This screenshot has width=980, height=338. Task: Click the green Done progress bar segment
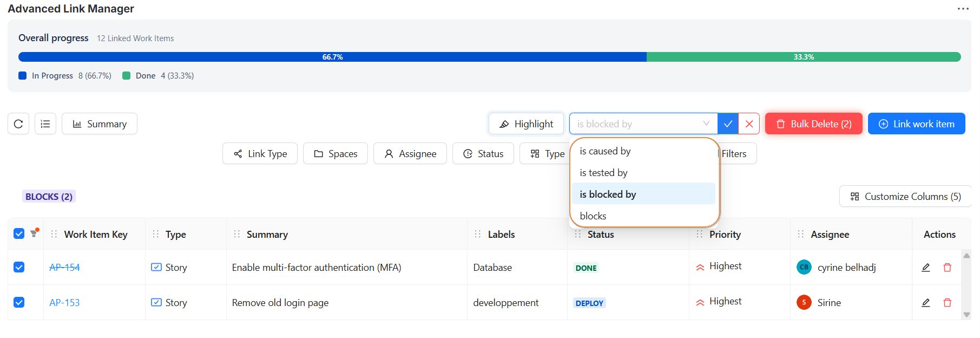[803, 57]
